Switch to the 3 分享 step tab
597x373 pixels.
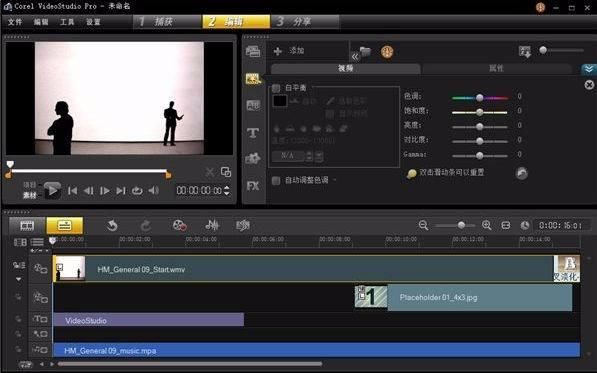[x=305, y=22]
